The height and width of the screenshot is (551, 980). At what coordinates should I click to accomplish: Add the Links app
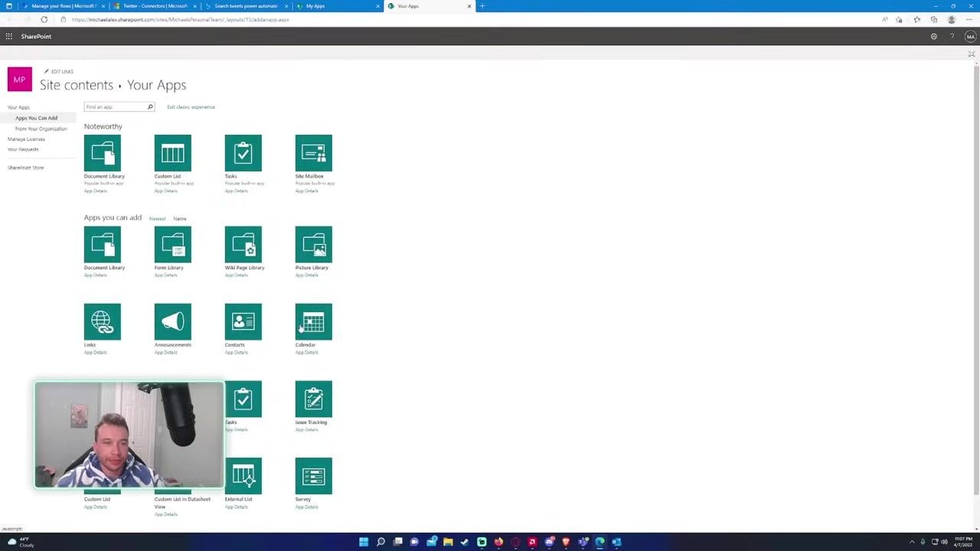tap(103, 322)
